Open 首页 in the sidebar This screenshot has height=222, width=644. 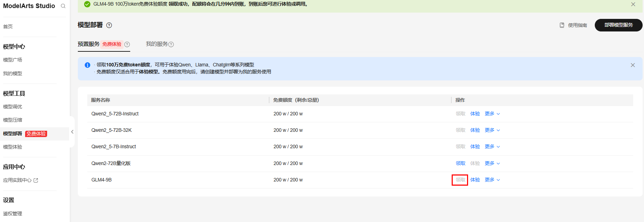click(x=8, y=27)
